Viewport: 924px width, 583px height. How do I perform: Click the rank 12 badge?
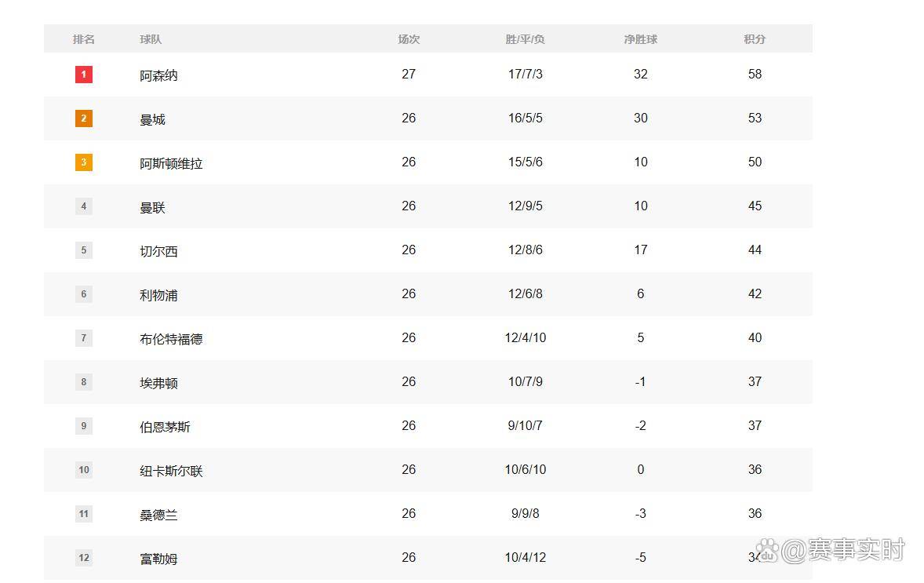click(84, 558)
